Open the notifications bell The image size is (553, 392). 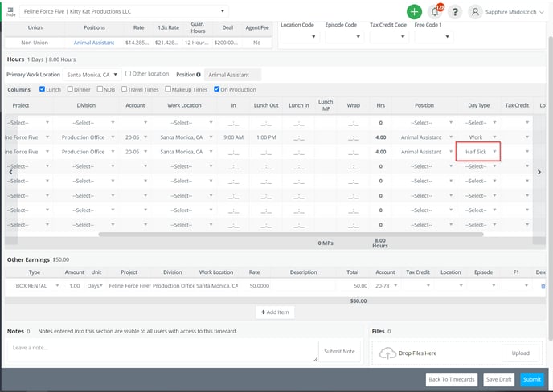(435, 12)
